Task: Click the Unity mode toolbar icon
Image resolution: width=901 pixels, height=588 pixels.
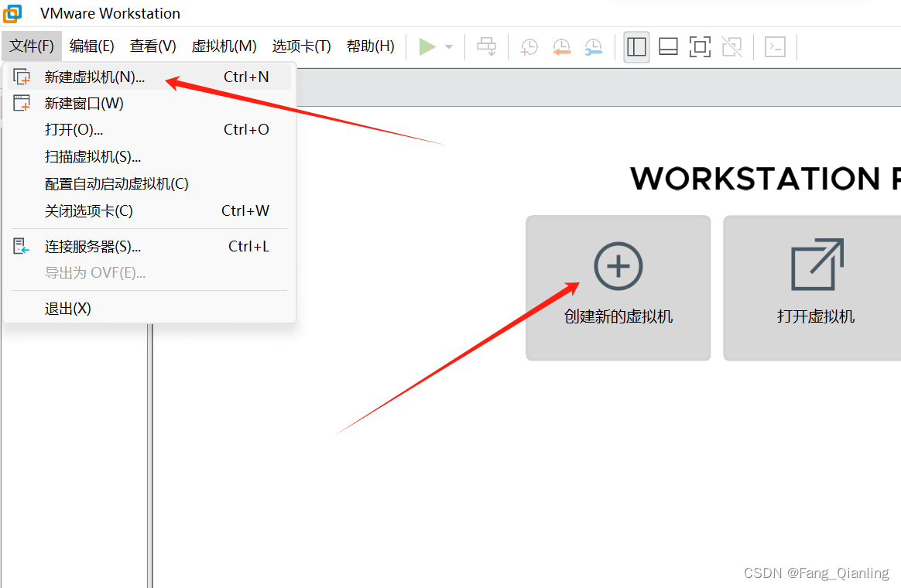Action: click(x=732, y=46)
